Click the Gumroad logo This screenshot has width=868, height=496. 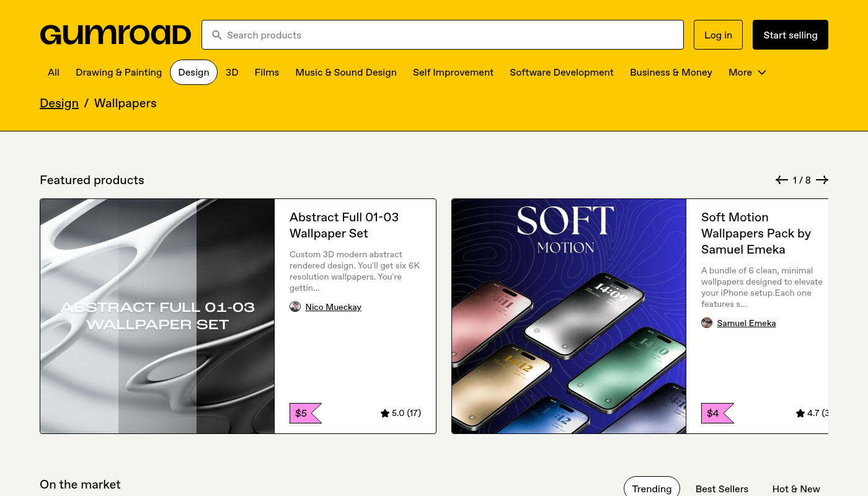click(115, 35)
